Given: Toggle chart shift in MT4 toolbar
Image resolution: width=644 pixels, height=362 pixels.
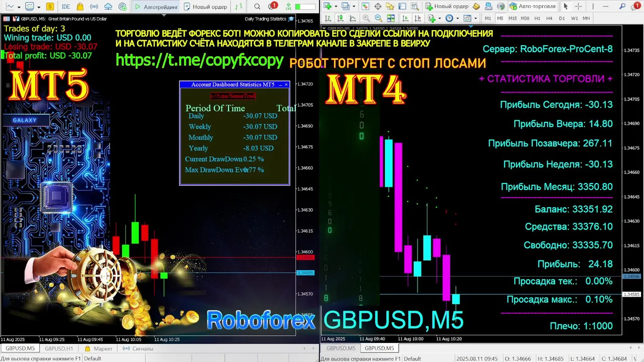Looking at the screenshot, I should click(418, 18).
